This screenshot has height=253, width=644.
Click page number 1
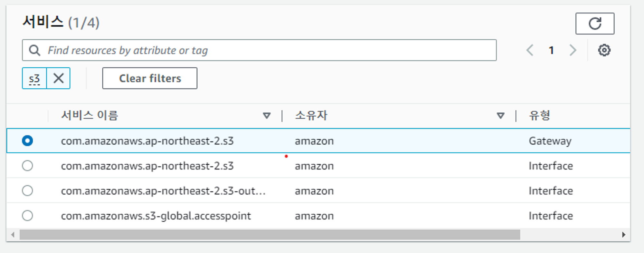(x=551, y=50)
